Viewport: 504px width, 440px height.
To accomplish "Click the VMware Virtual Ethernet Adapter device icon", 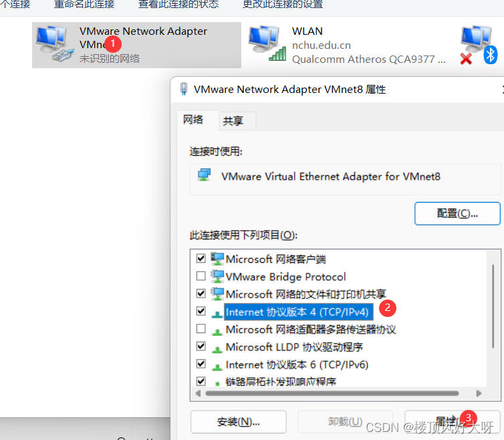I will point(204,175).
